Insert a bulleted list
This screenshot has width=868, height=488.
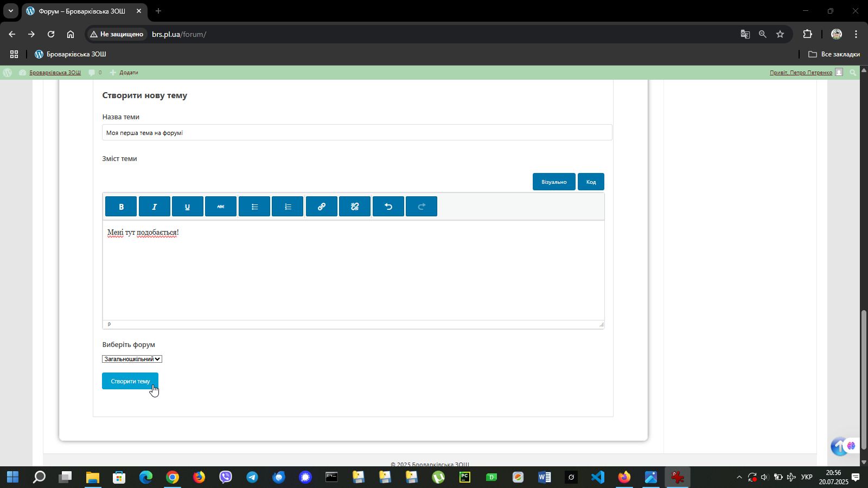[254, 207]
